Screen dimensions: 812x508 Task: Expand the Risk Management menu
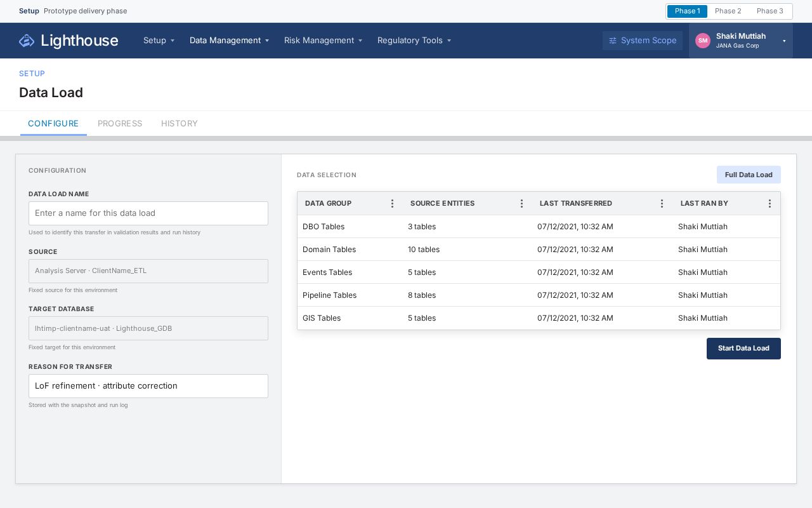(323, 41)
